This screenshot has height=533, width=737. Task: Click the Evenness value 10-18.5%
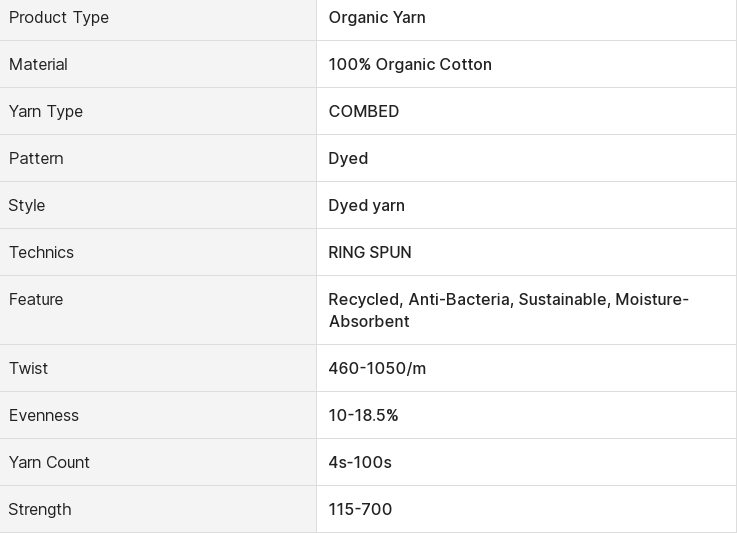pos(363,415)
